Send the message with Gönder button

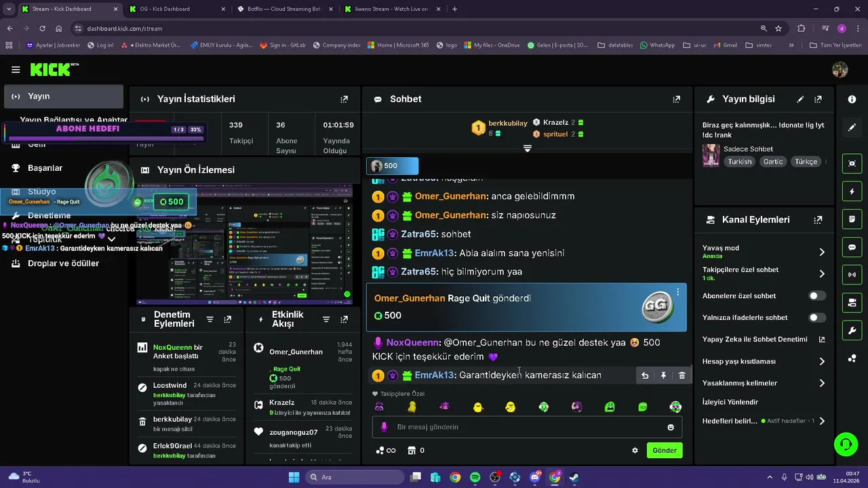click(665, 450)
